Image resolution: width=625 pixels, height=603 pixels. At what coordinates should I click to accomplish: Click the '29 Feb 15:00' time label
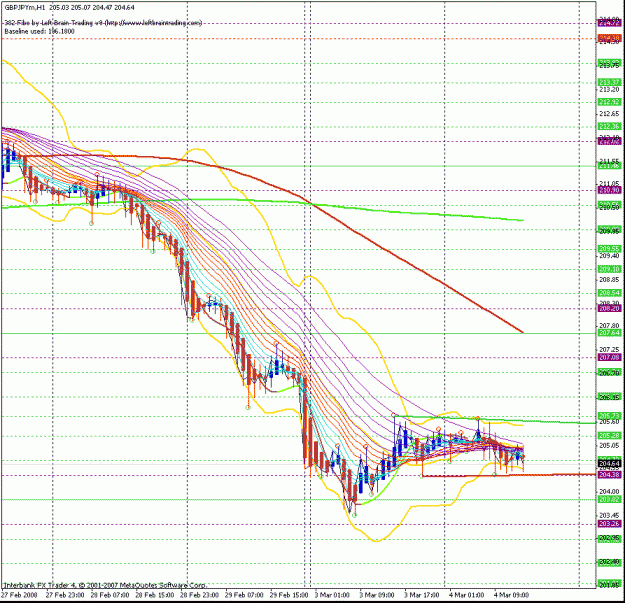click(x=289, y=595)
